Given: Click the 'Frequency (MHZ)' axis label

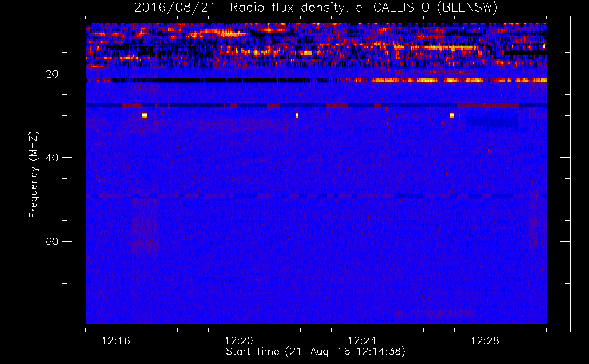Looking at the screenshot, I should click(x=33, y=175).
